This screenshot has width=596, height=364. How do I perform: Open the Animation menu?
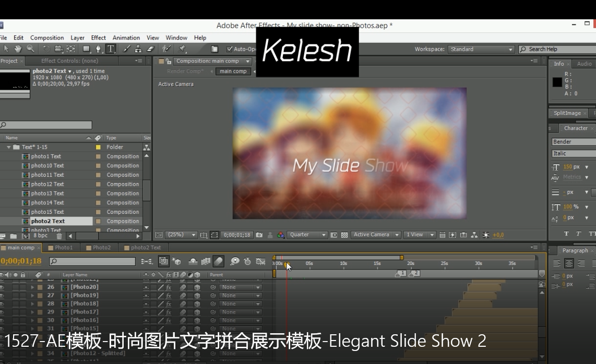pyautogui.click(x=126, y=38)
